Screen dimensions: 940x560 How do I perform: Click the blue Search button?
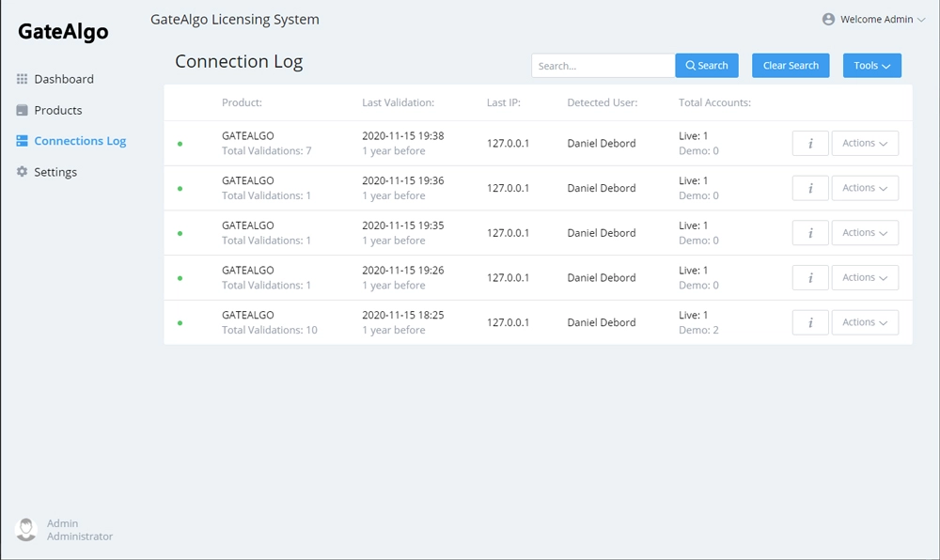(x=707, y=65)
